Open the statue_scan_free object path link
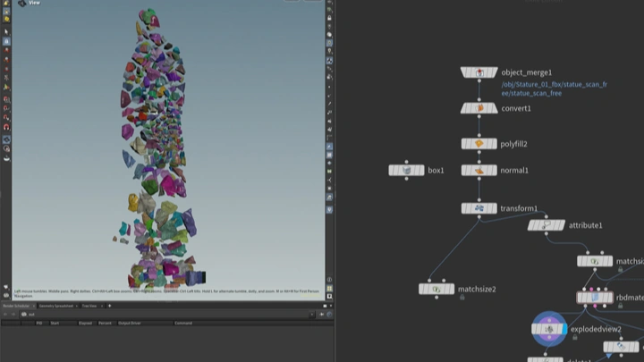Screen dimensions: 644x362 [x=554, y=88]
